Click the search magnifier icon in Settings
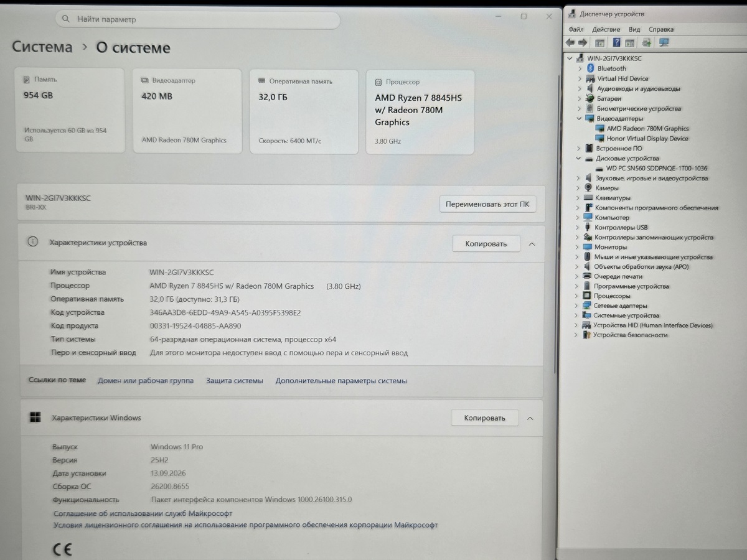 67,19
